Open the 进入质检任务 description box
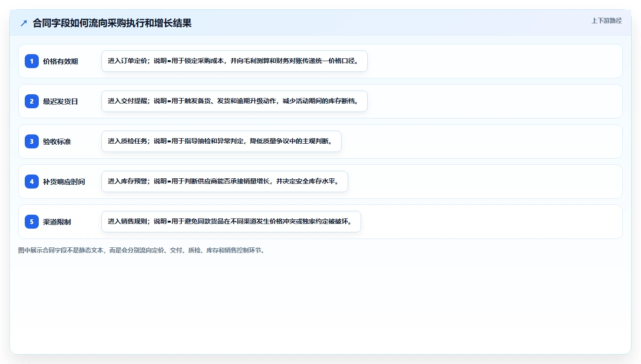 [221, 141]
